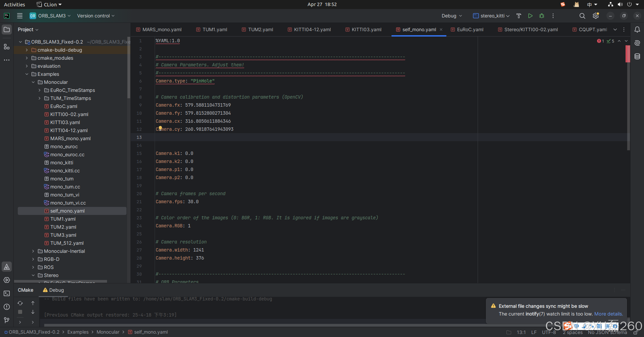This screenshot has width=644, height=337.
Task: Expand the Monocular-Inertial folder
Action: [x=33, y=251]
